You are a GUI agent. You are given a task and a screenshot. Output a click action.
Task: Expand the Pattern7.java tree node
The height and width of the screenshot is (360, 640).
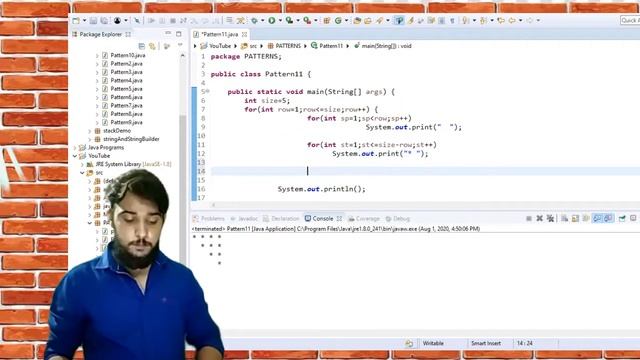(x=97, y=106)
